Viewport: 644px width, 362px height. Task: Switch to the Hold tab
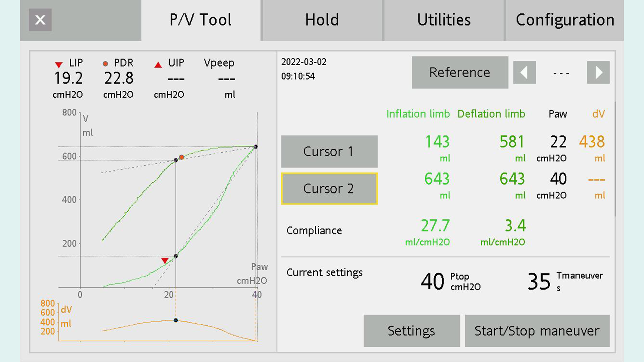click(x=321, y=20)
